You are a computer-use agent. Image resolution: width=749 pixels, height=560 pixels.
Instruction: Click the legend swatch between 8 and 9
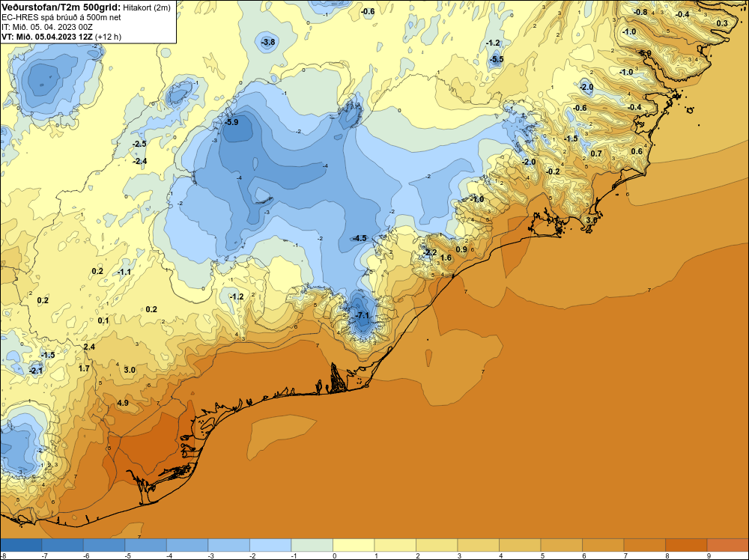686,545
